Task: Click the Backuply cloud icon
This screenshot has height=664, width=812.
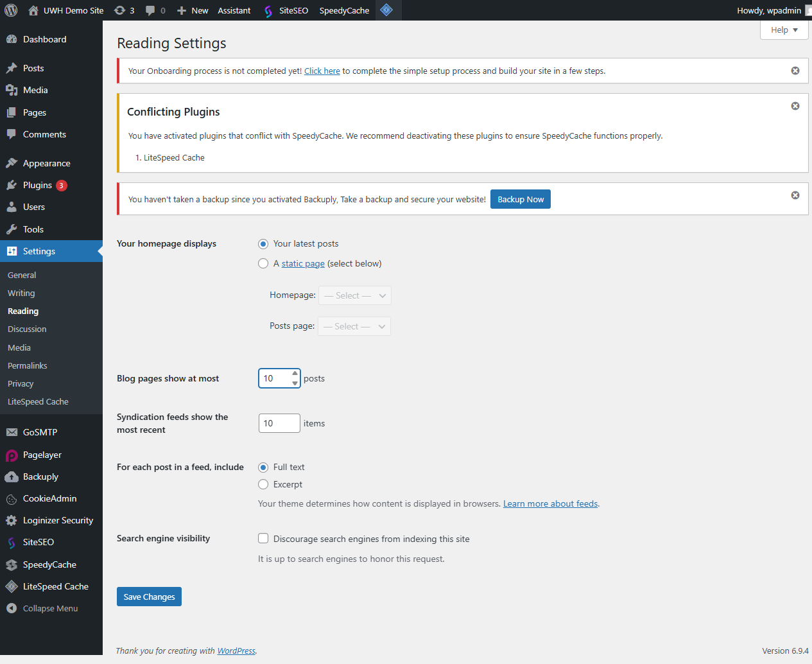Action: click(x=12, y=476)
